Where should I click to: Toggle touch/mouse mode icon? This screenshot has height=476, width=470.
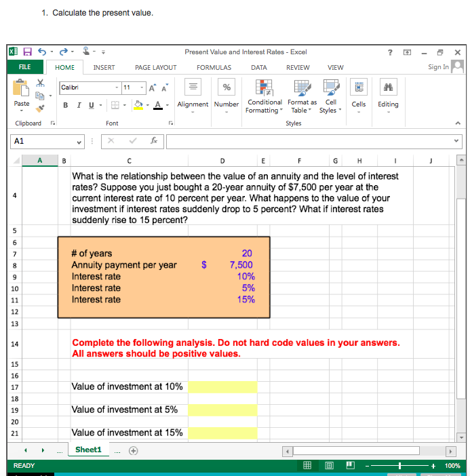tap(86, 51)
